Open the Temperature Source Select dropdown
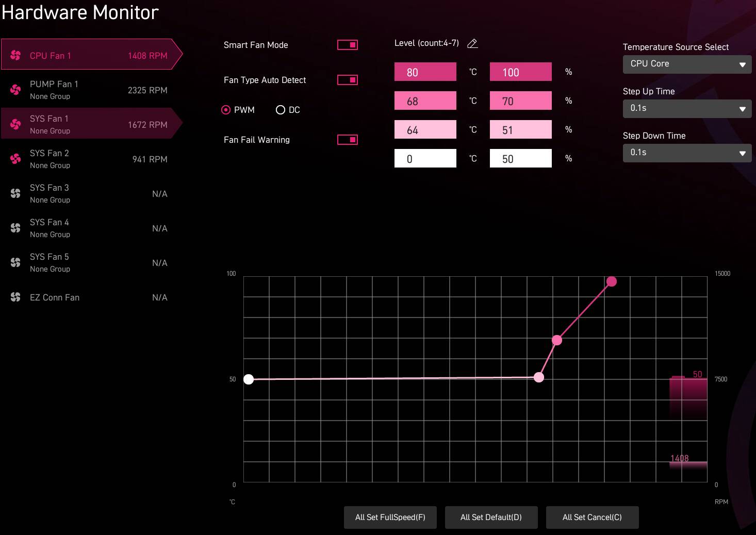 pyautogui.click(x=687, y=64)
